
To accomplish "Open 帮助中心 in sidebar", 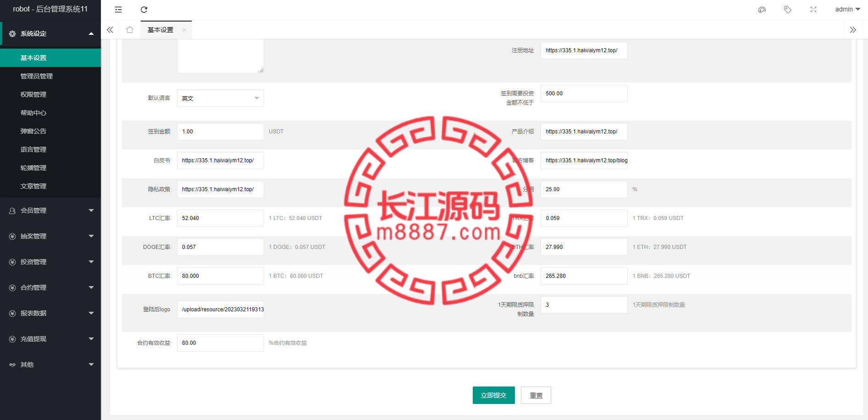I will pos(50,113).
